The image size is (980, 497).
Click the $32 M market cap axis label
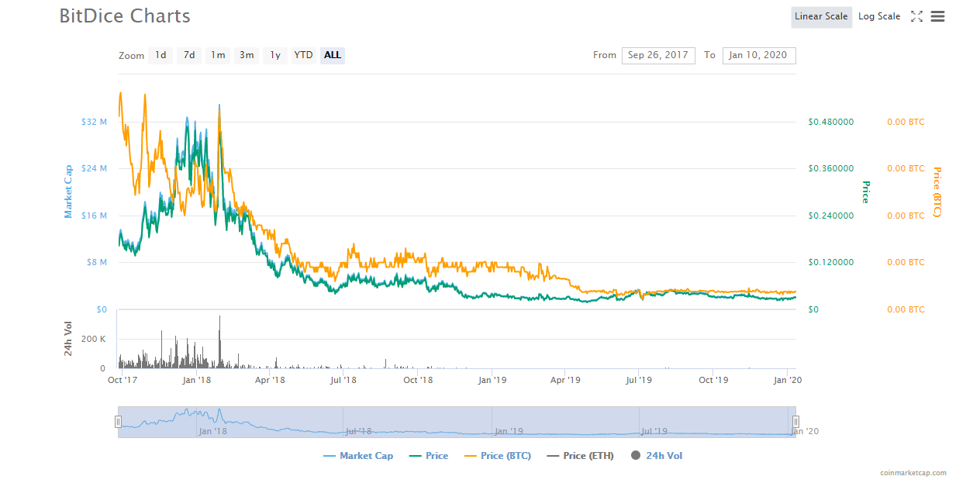(94, 122)
